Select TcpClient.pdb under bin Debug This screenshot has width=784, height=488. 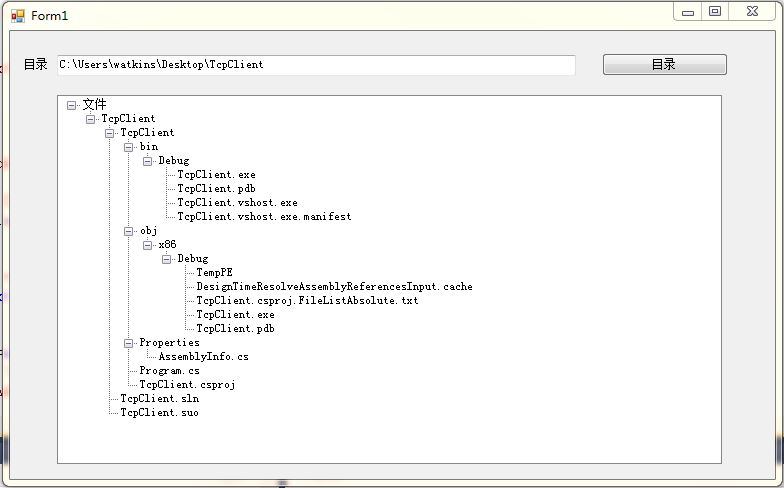(x=216, y=188)
